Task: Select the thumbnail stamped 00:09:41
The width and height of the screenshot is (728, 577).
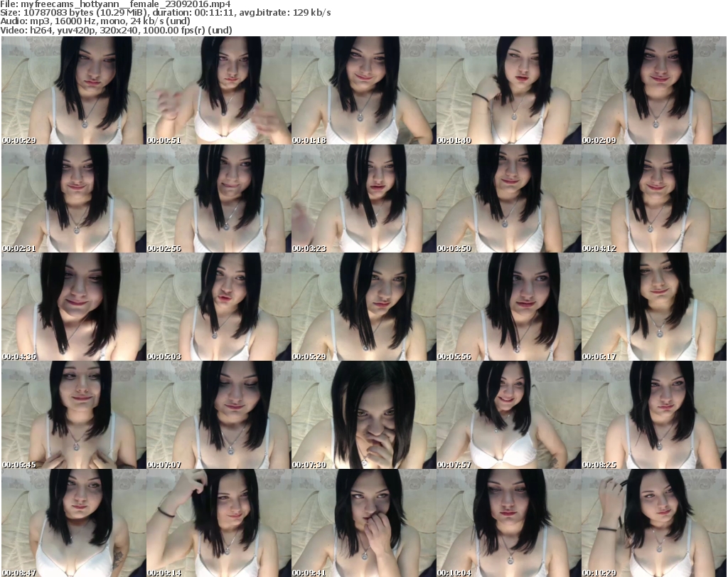Action: (363, 523)
